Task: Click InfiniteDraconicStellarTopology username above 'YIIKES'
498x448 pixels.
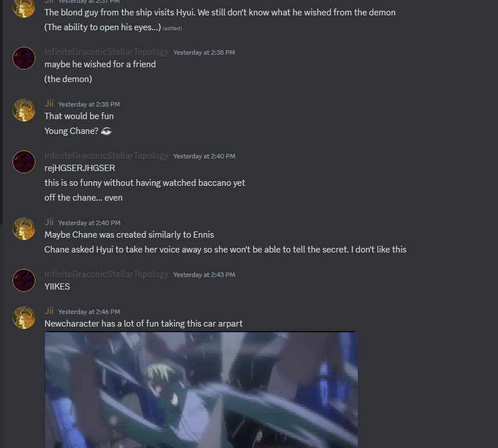Action: click(x=107, y=274)
